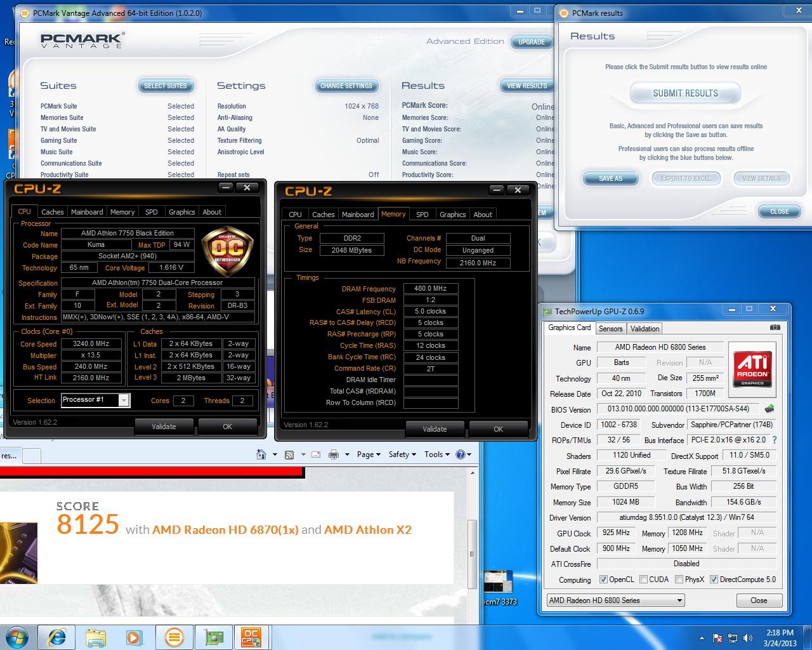Open the Safety menu dropdown in IE

tap(402, 454)
